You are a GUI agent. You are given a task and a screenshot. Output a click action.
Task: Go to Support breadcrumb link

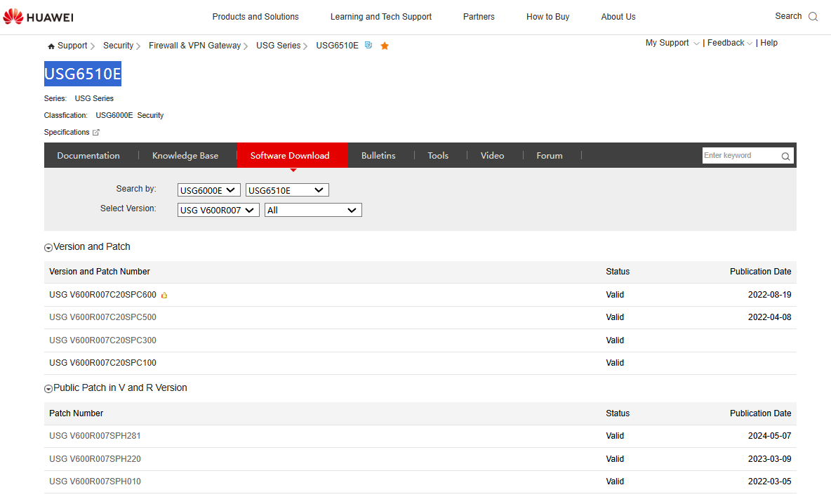pyautogui.click(x=72, y=46)
